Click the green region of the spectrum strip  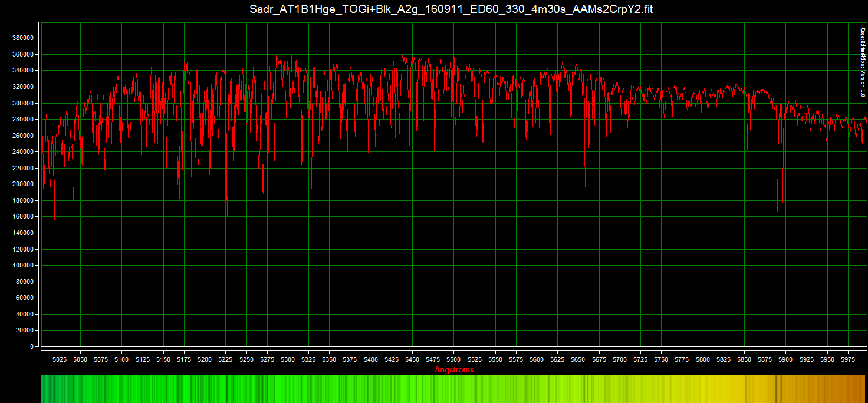(x=177, y=389)
